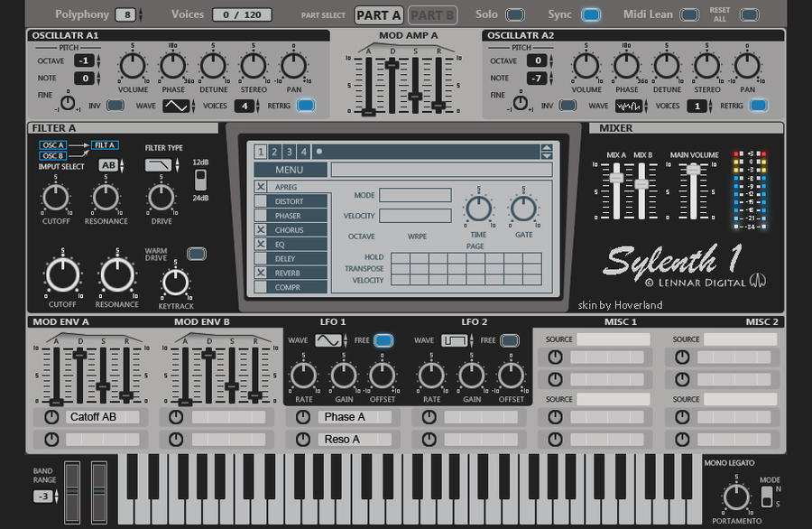Click the Polyphony value stepper
The width and height of the screenshot is (812, 529).
tap(141, 14)
